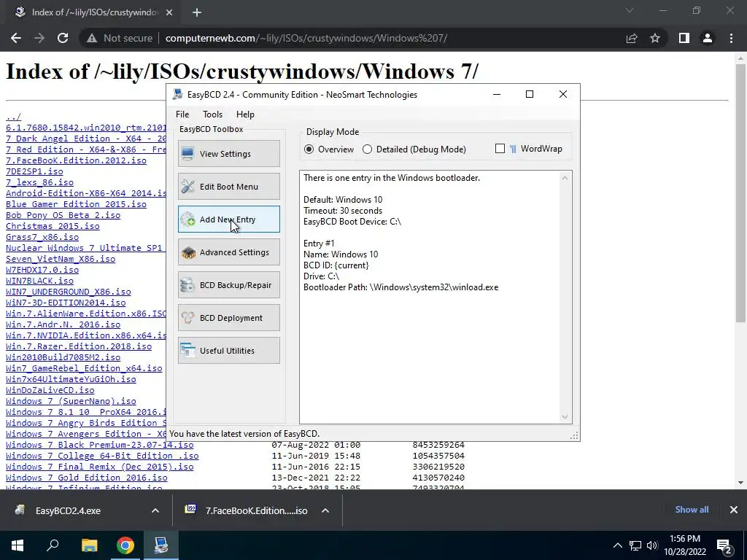Open Useful Utilities section
This screenshot has height=560, width=747.
(x=228, y=351)
